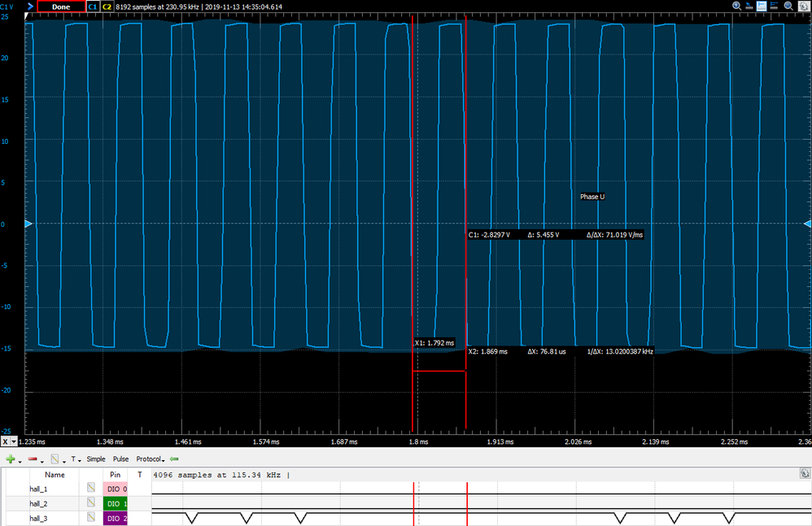812x526 pixels.
Task: Click the Phase U annotation label
Action: click(x=592, y=197)
